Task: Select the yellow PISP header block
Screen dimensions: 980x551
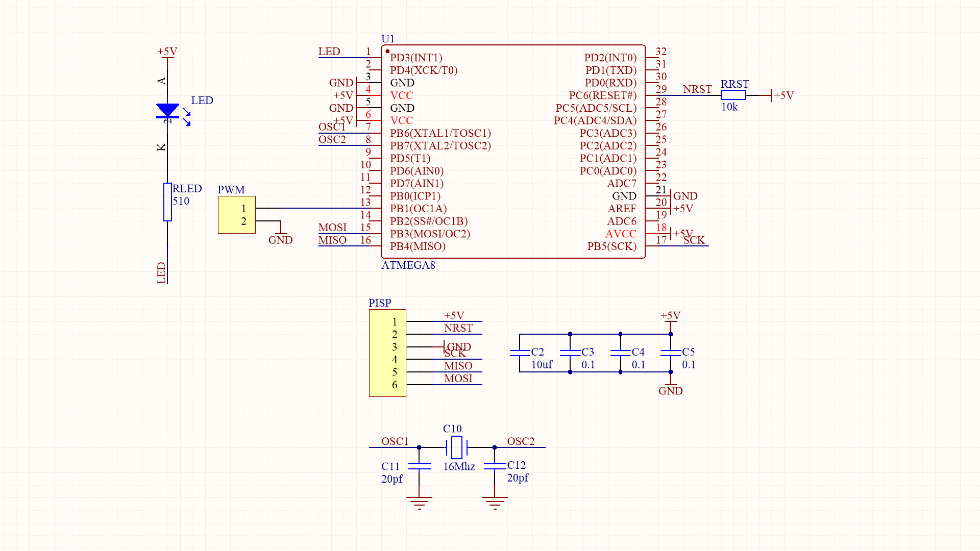Action: [x=387, y=352]
